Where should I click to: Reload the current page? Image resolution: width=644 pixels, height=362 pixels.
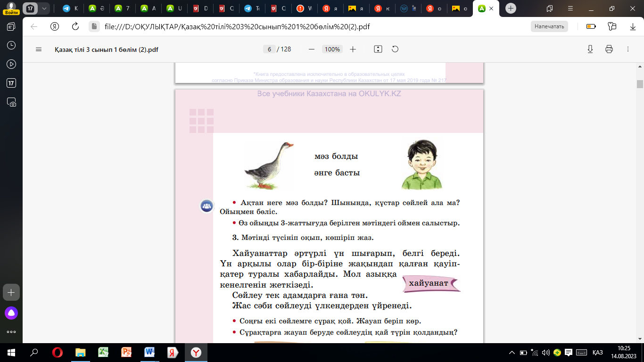click(75, 26)
